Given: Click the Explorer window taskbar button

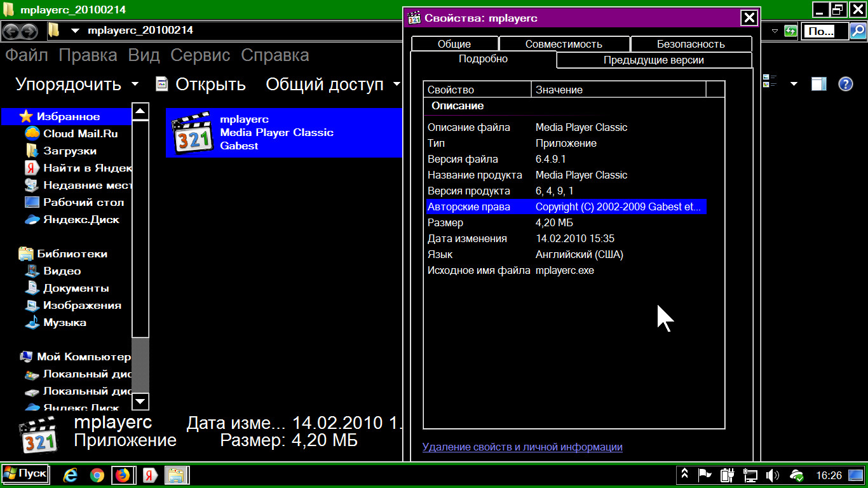Looking at the screenshot, I should point(177,475).
